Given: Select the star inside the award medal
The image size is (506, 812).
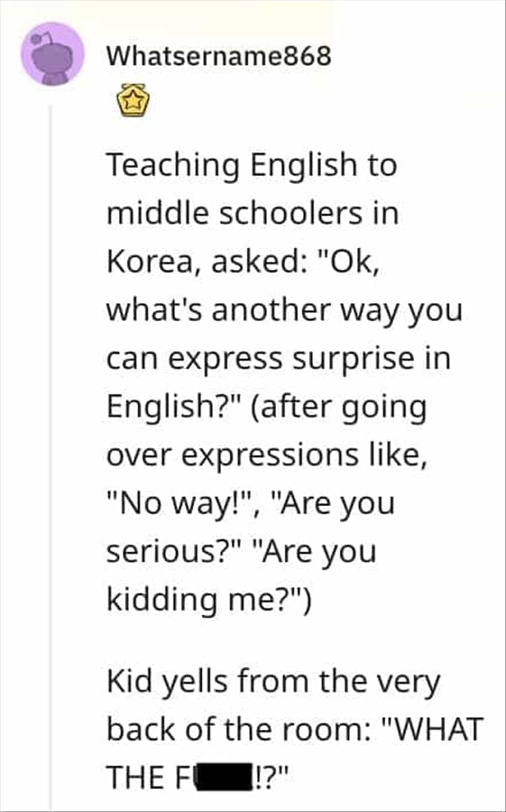Looking at the screenshot, I should click(134, 100).
